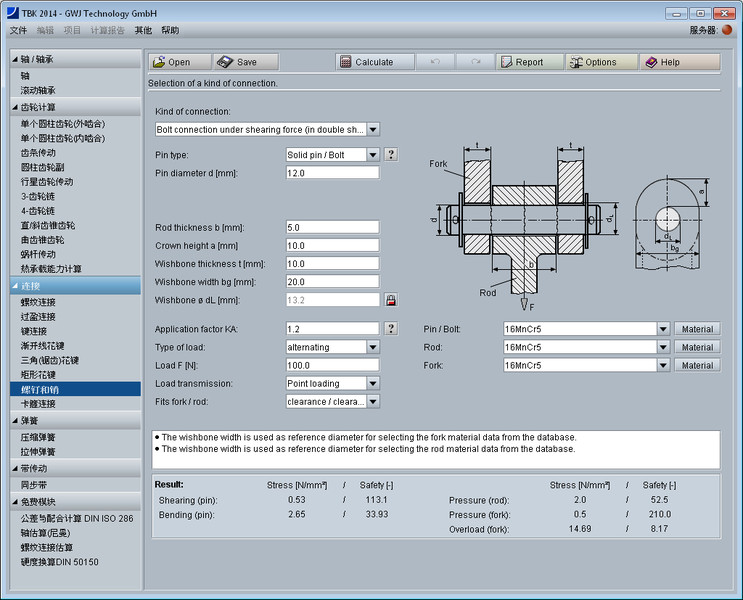Toggle the lock icon beside Wishbone dL
Screen dimensions: 743x600
click(x=391, y=300)
